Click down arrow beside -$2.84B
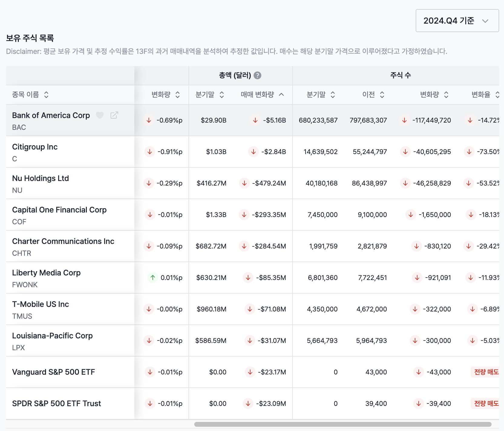This screenshot has height=431, width=504. point(254,152)
